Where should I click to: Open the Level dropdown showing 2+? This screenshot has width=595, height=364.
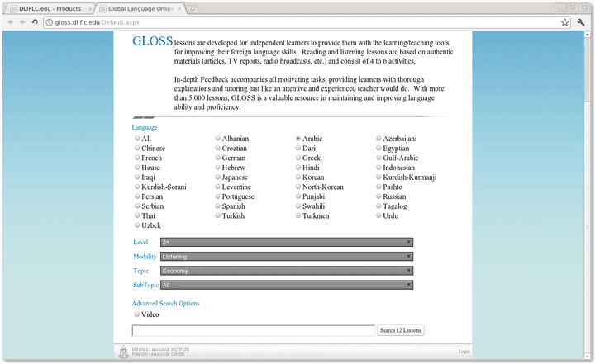286,242
